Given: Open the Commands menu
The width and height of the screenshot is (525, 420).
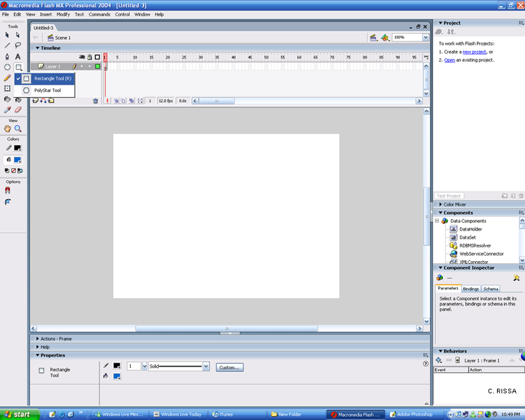Looking at the screenshot, I should [x=100, y=14].
